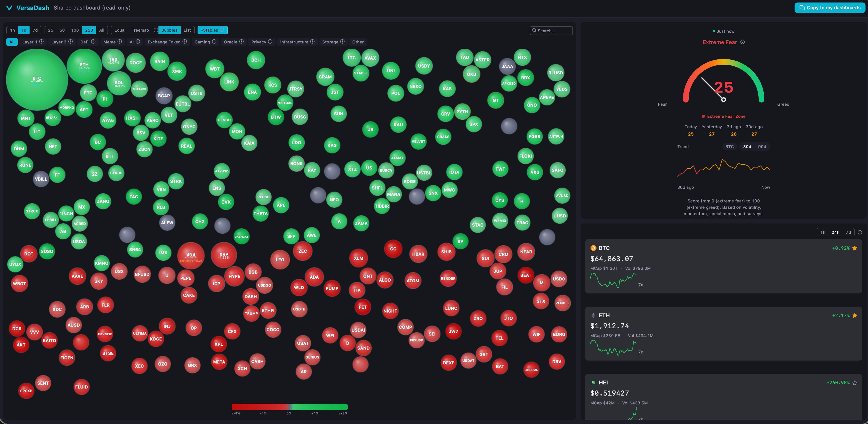The height and width of the screenshot is (424, 868).
Task: Select 7d bubble timeframe
Action: tap(35, 30)
